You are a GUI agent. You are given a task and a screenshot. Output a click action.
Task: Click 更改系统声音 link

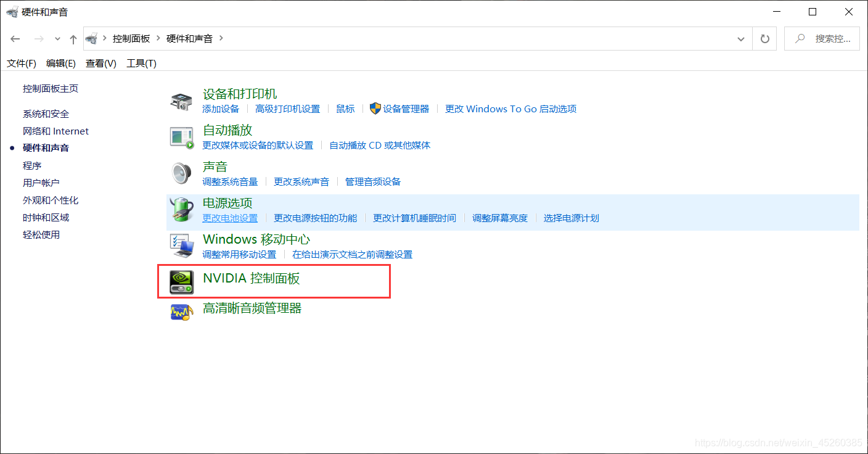click(x=301, y=182)
